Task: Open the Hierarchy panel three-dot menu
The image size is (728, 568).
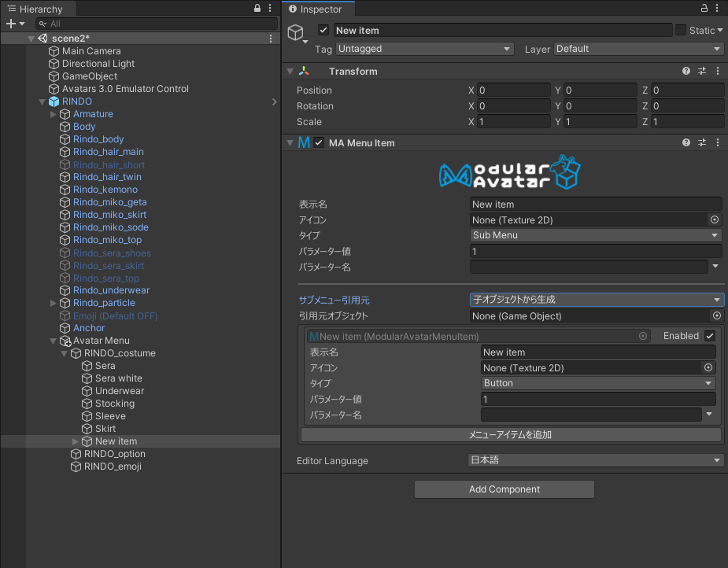Action: coord(270,8)
